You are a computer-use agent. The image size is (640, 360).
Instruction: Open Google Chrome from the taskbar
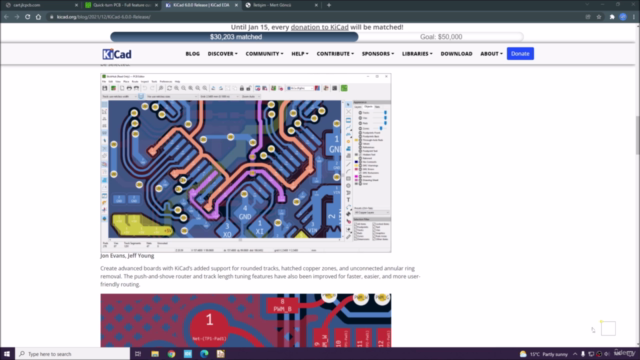(171, 354)
